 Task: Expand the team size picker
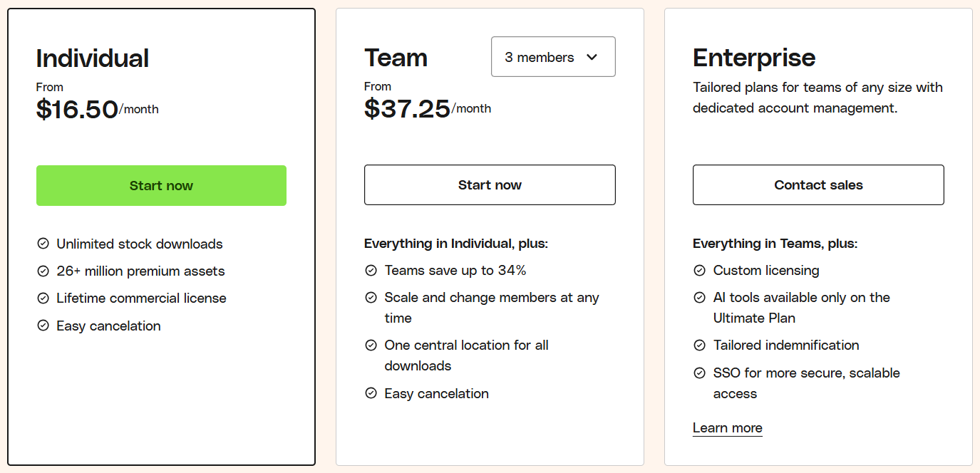click(553, 56)
